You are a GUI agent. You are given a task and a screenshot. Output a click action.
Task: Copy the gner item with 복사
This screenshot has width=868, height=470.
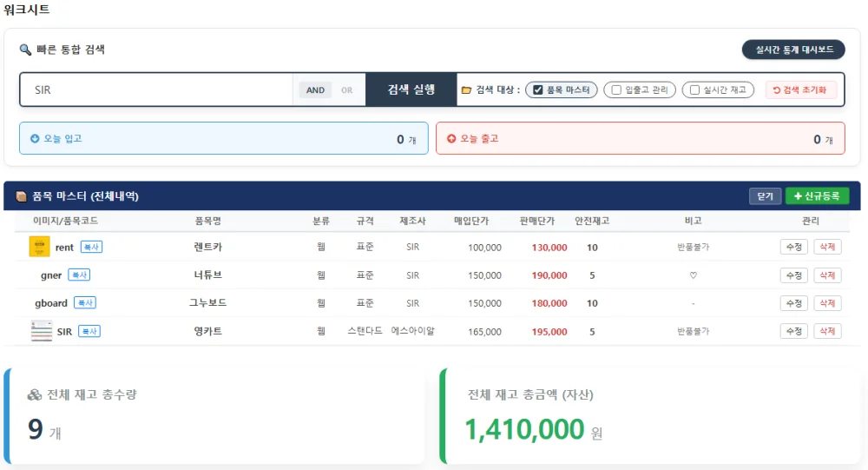(79, 275)
